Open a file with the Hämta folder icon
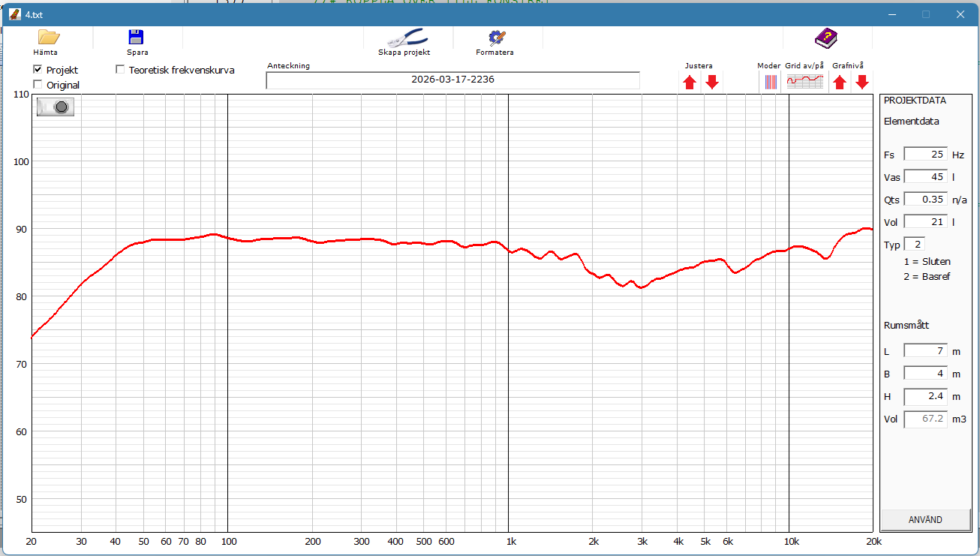980x556 pixels. tap(48, 37)
